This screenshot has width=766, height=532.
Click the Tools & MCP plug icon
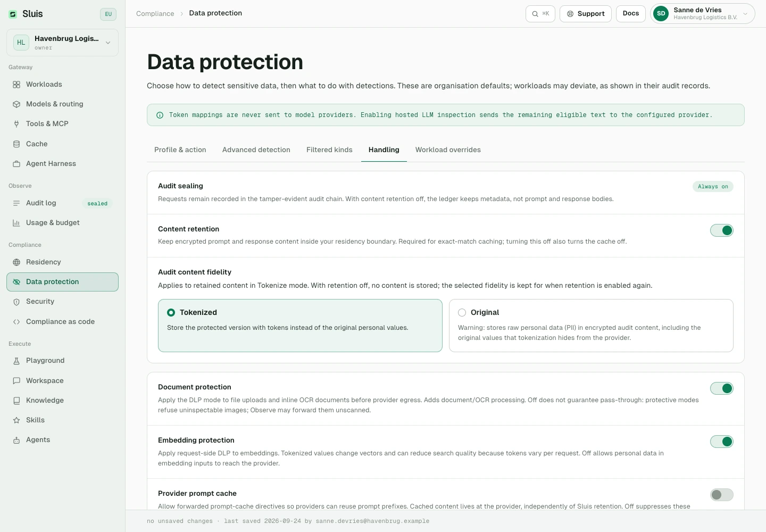pyautogui.click(x=16, y=124)
